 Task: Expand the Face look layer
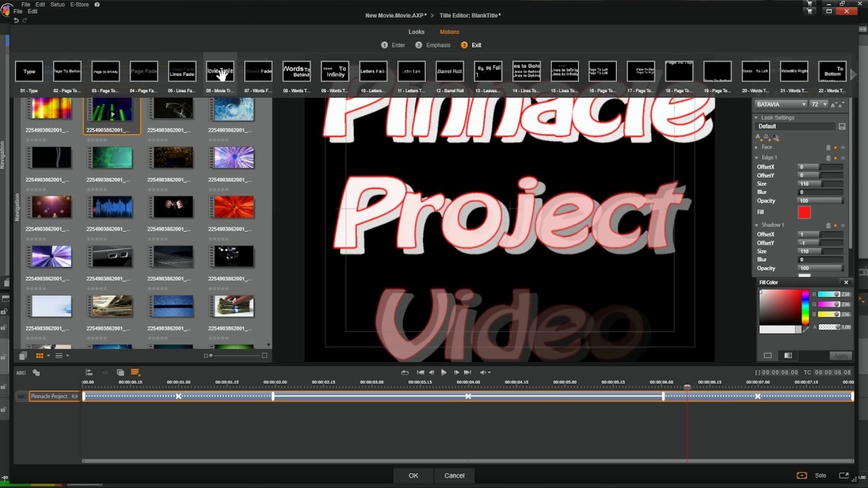coord(757,147)
